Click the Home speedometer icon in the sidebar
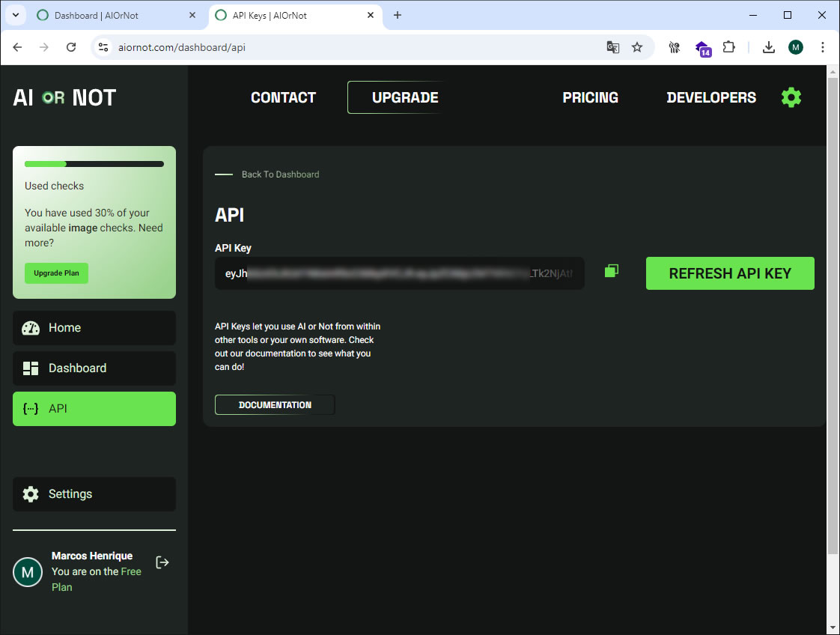The height and width of the screenshot is (635, 840). pos(31,328)
